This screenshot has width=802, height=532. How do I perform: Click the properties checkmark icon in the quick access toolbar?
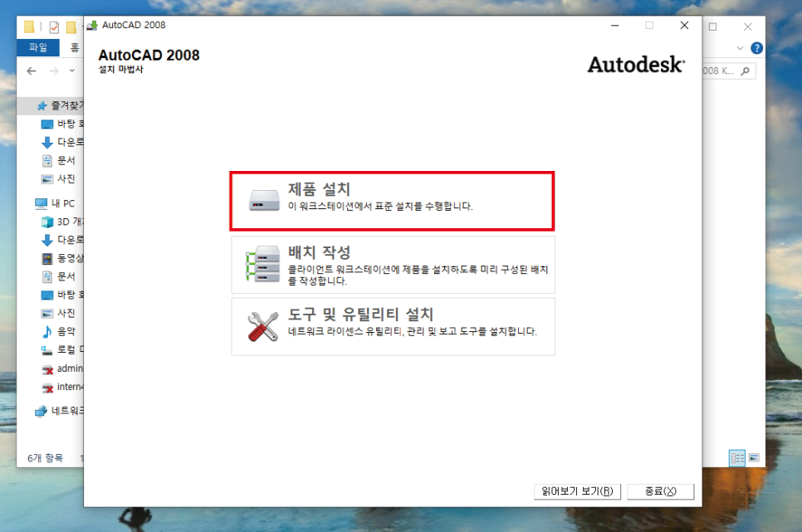[x=54, y=27]
